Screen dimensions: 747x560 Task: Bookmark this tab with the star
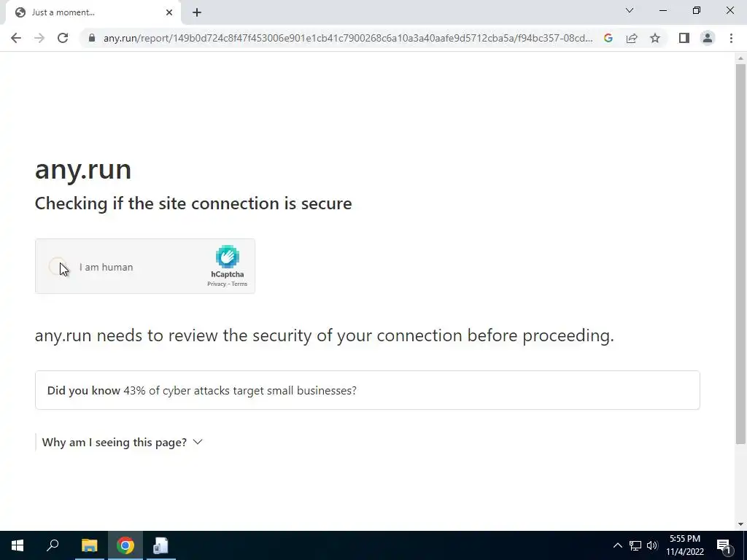(x=655, y=38)
